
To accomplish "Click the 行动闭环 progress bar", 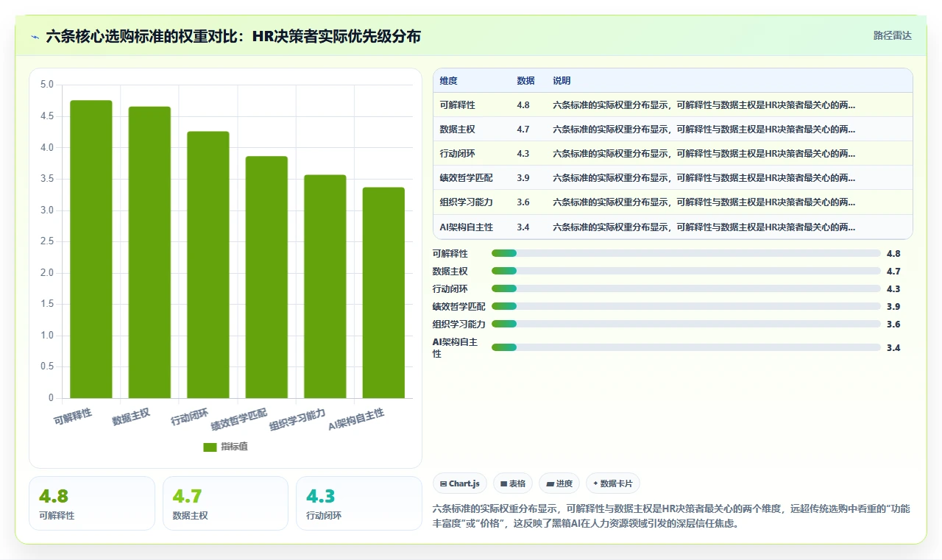I will [686, 288].
